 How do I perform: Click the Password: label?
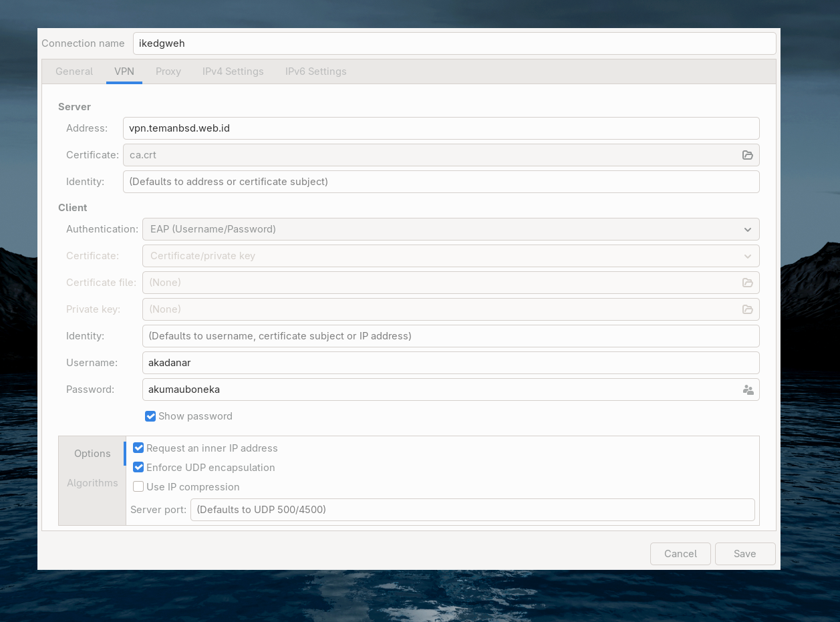click(x=90, y=390)
